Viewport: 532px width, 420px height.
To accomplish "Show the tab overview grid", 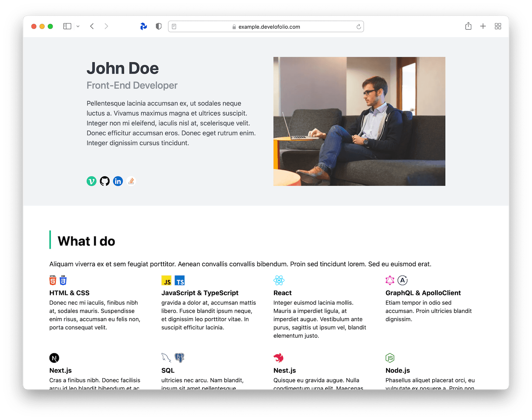I will point(498,26).
